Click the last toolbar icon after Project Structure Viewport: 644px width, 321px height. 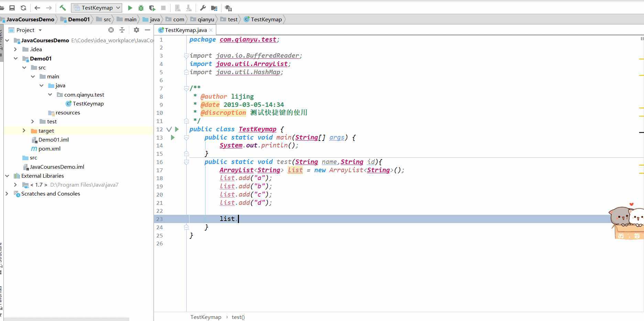tap(228, 8)
